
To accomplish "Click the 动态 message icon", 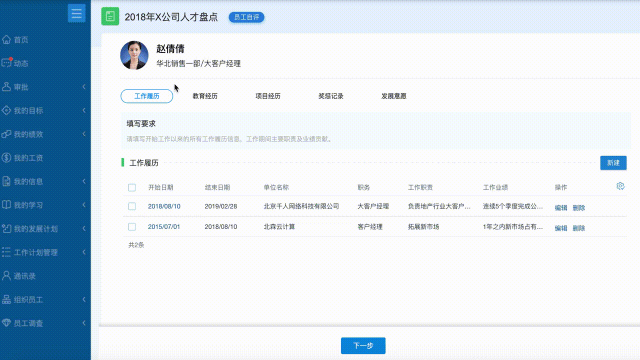I will [6, 63].
